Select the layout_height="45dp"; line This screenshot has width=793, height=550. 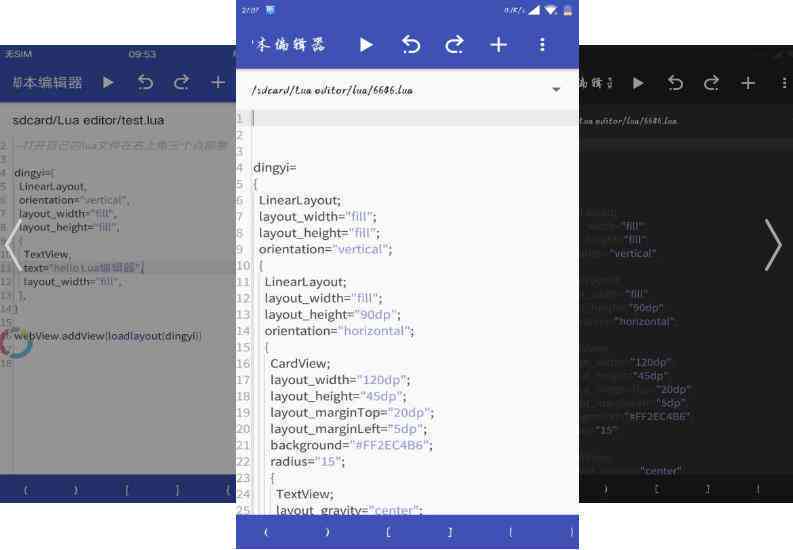338,396
